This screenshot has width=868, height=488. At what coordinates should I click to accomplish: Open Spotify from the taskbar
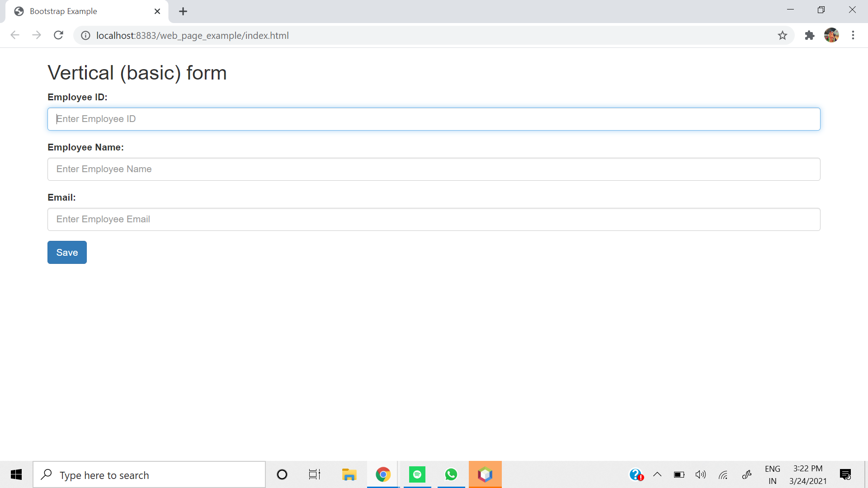tap(417, 474)
